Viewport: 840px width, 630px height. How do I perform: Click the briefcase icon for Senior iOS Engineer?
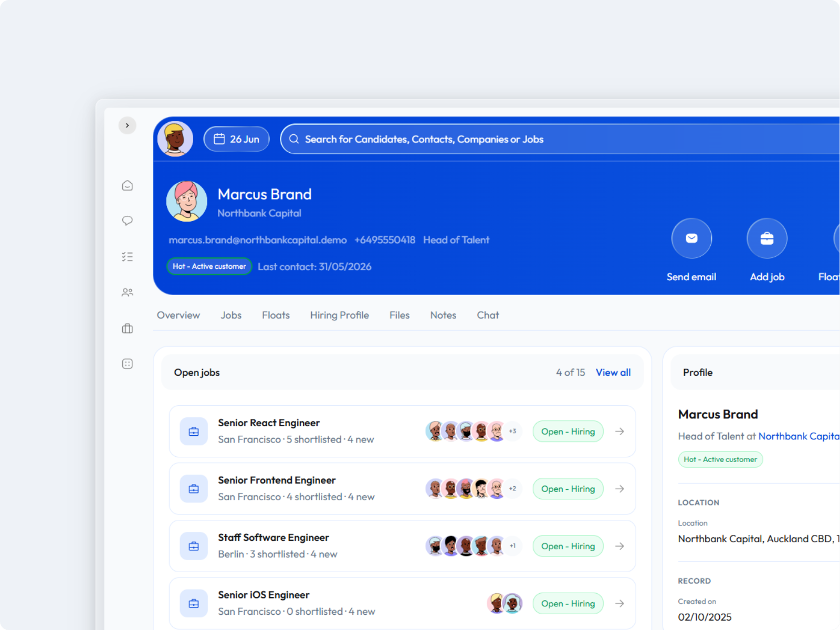pos(194,604)
